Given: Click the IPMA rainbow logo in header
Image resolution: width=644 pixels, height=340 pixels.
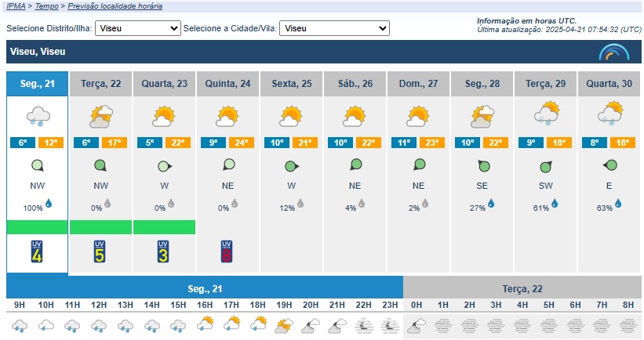Looking at the screenshot, I should [614, 52].
